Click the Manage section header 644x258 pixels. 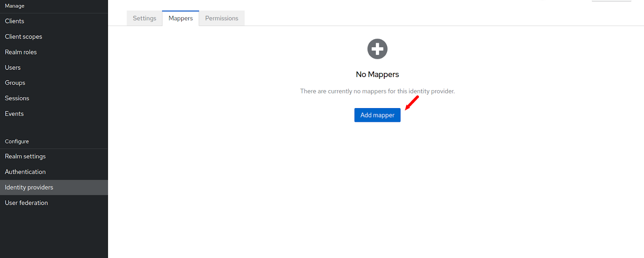pyautogui.click(x=15, y=6)
